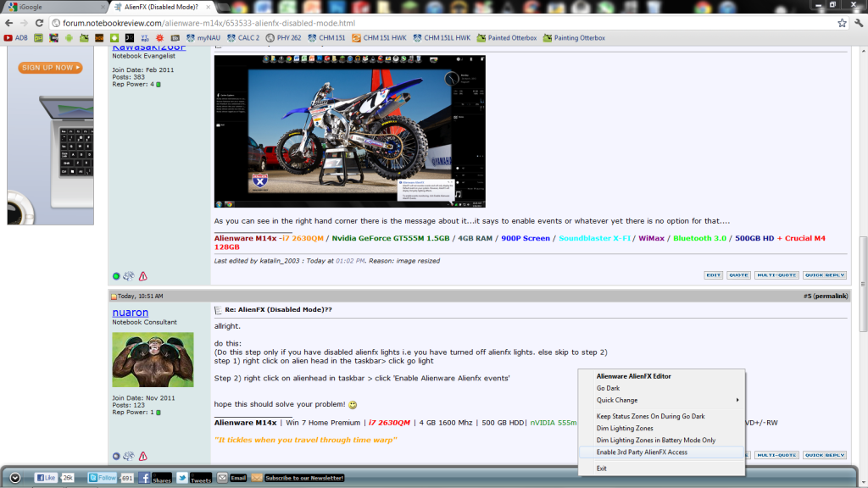Report Kawasaki's post with the warning triangle
This screenshot has height=488, width=868.
(x=142, y=275)
